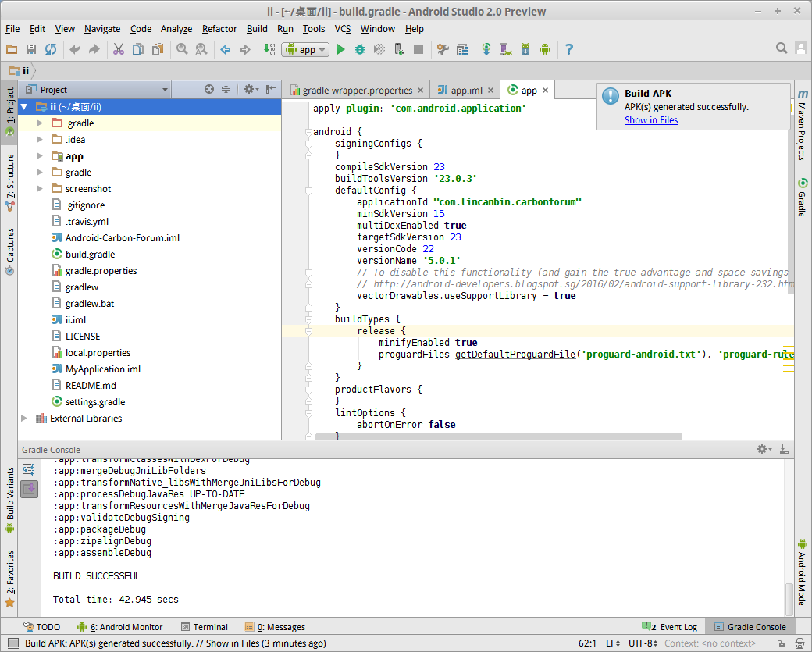
Task: Open the Project panel settings gear dropdown
Action: (251, 89)
